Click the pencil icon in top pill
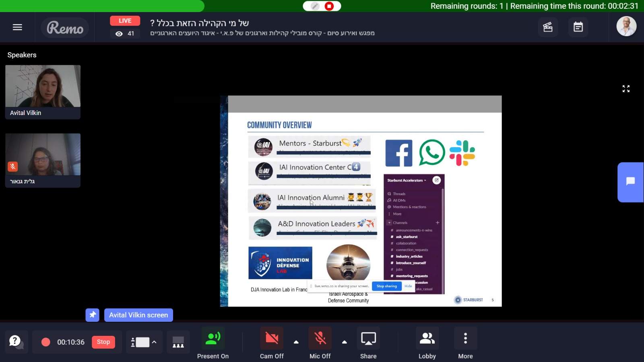Image resolution: width=644 pixels, height=362 pixels. point(315,6)
